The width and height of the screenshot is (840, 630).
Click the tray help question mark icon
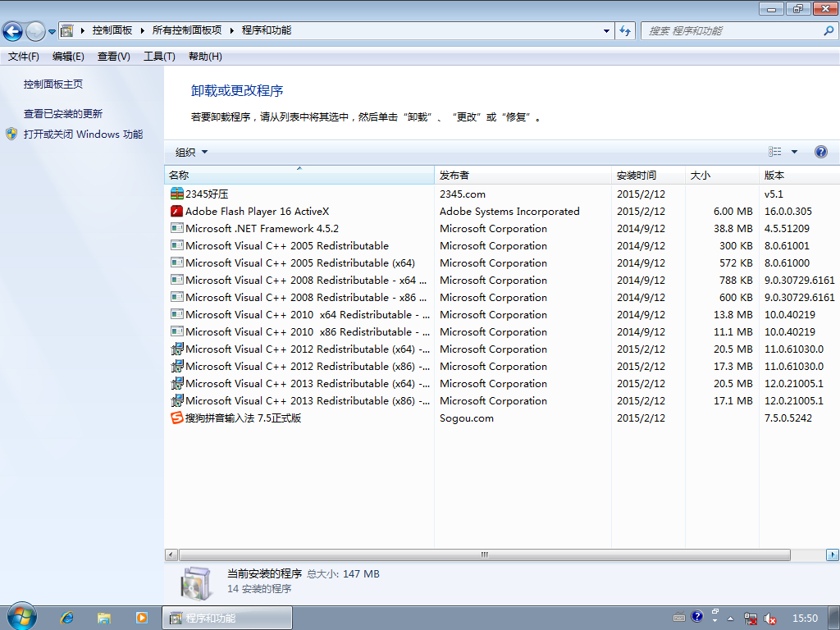click(x=696, y=617)
